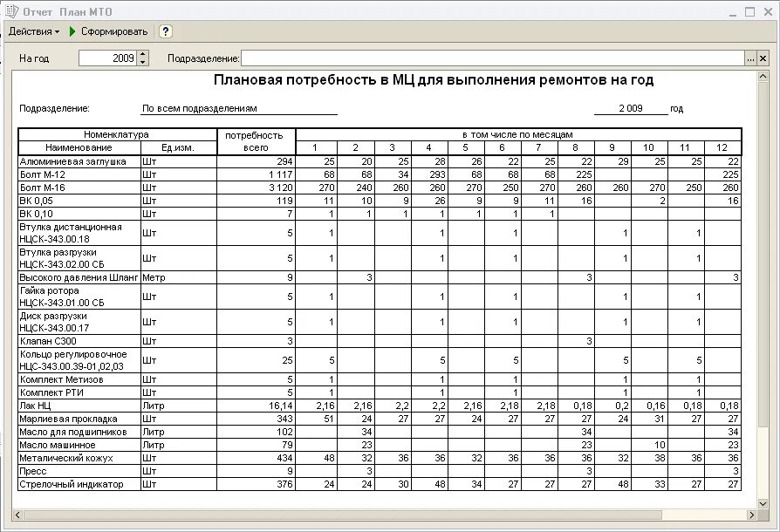
Task: Clear the Подразделение field with the X button
Action: tap(763, 58)
